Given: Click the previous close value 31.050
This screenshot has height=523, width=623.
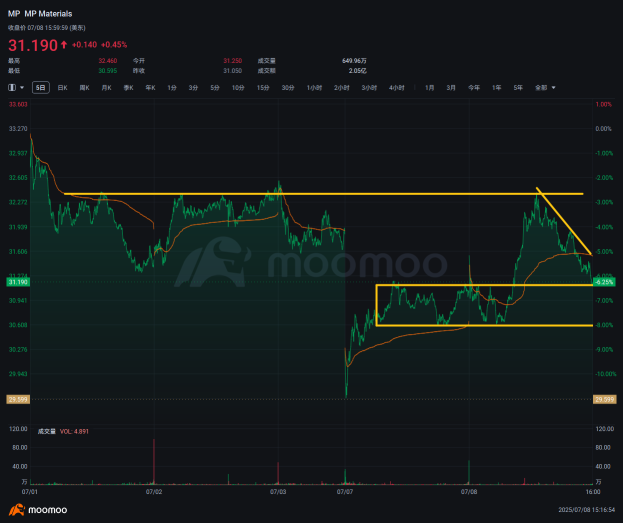Looking at the screenshot, I should [232, 71].
